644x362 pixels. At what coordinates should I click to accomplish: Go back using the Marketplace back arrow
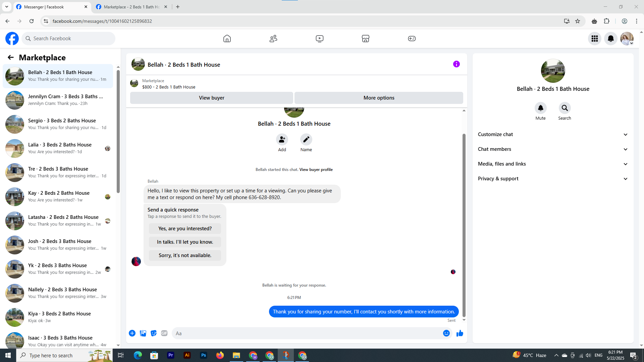11,57
